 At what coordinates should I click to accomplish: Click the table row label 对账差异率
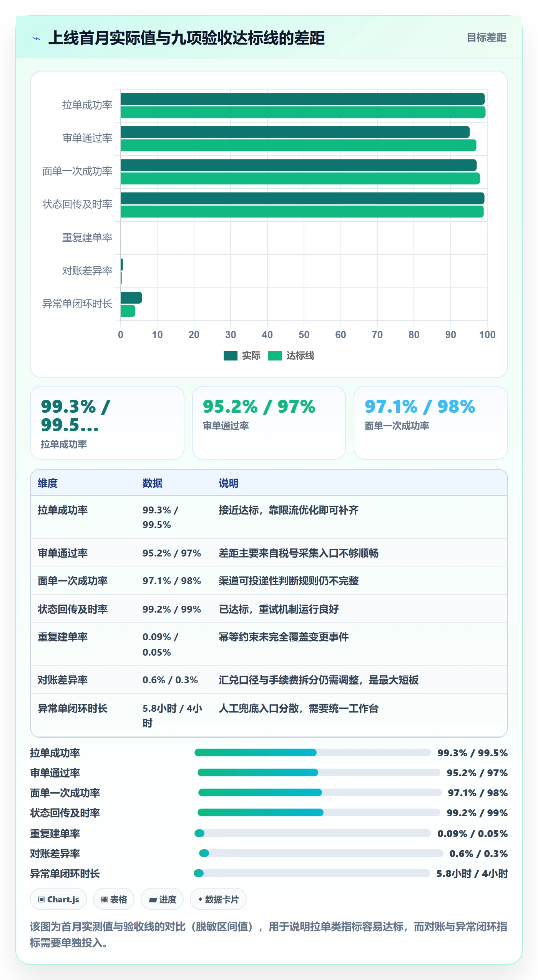click(63, 680)
